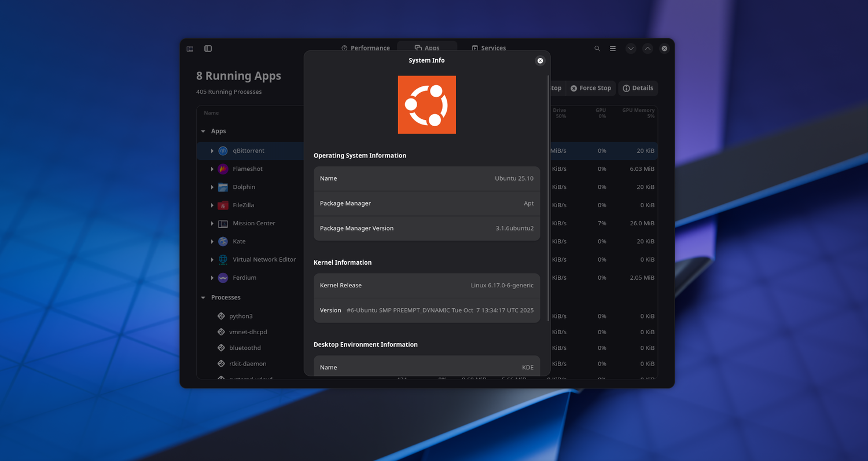Click Mission Center's GPU usage "7%"
The image size is (868, 461).
point(602,224)
